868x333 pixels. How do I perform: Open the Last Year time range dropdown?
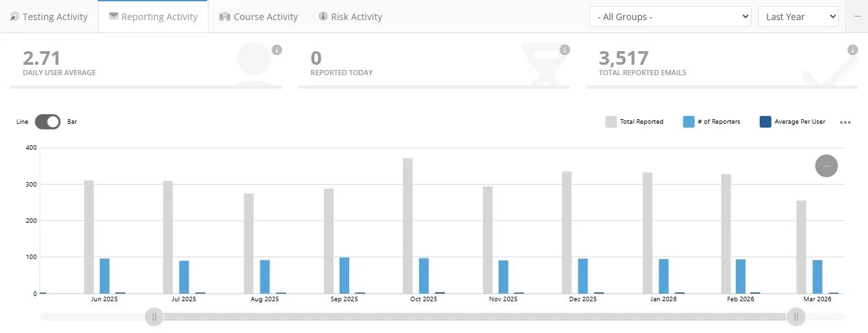797,17
